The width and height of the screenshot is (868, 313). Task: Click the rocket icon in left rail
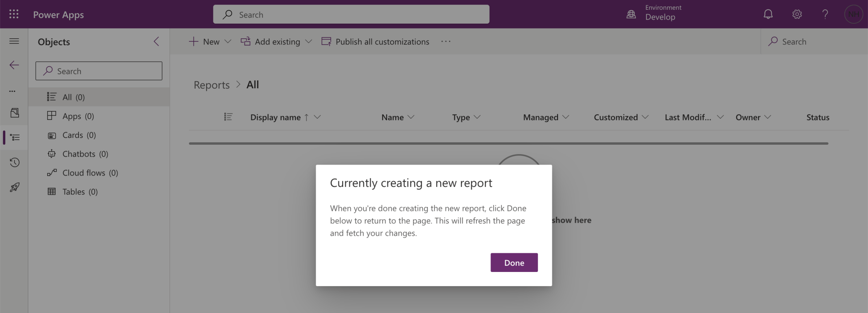click(15, 187)
